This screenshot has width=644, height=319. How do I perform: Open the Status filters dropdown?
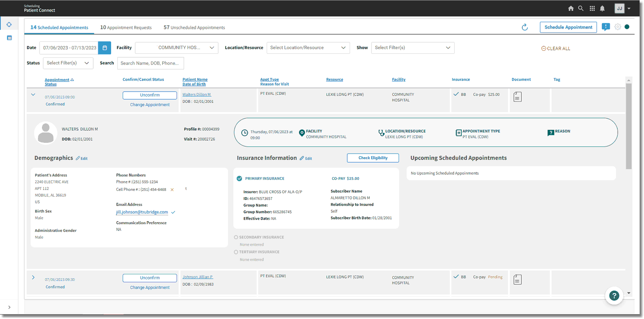pos(68,63)
